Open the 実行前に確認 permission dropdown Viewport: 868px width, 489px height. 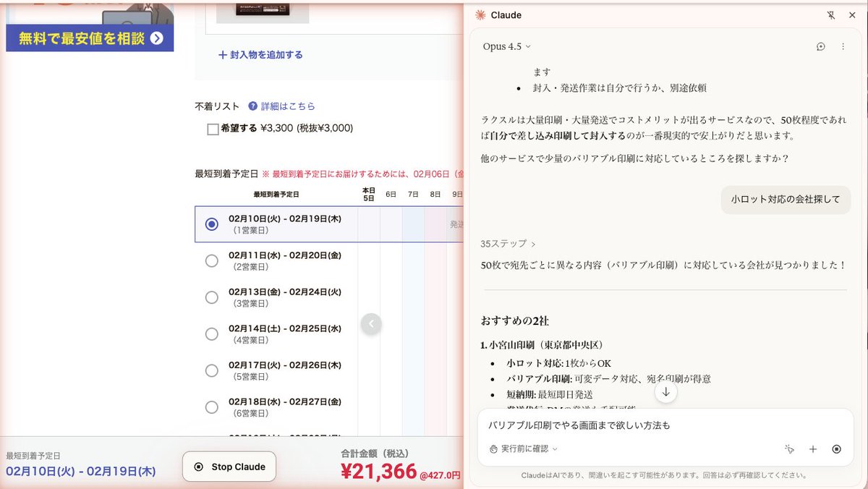(524, 449)
